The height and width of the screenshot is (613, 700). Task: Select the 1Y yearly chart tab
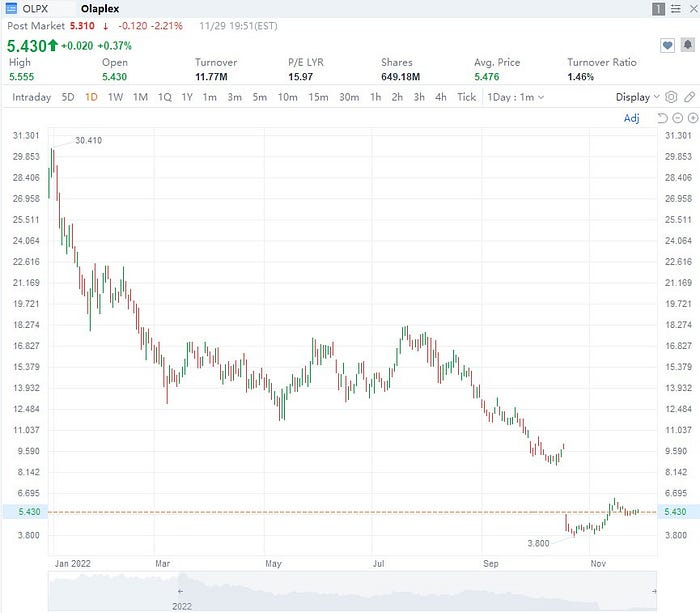point(187,97)
